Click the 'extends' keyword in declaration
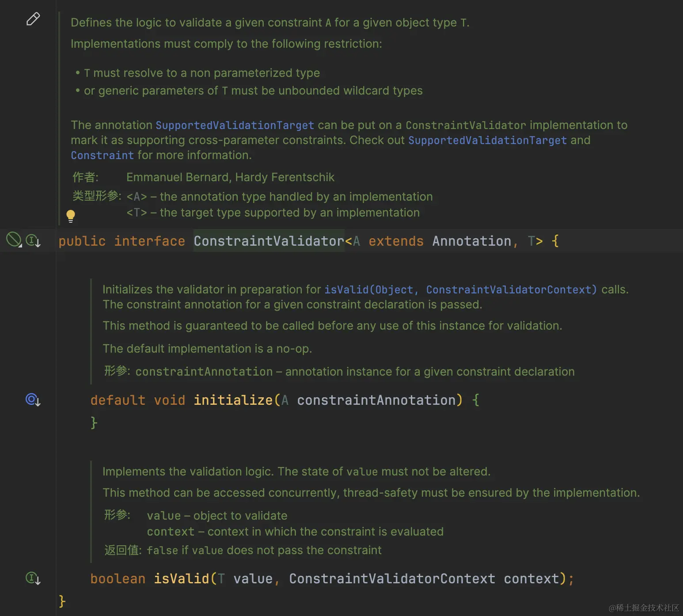The height and width of the screenshot is (616, 683). (396, 241)
